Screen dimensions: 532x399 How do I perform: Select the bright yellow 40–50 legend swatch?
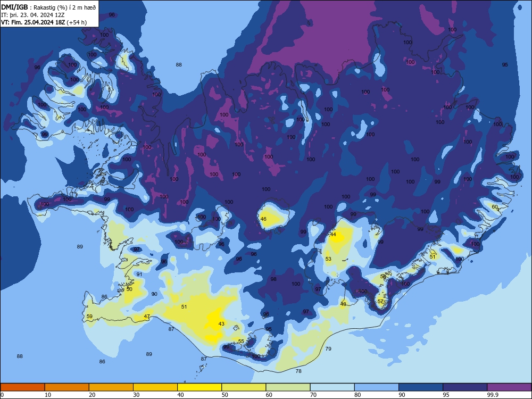pos(199,387)
